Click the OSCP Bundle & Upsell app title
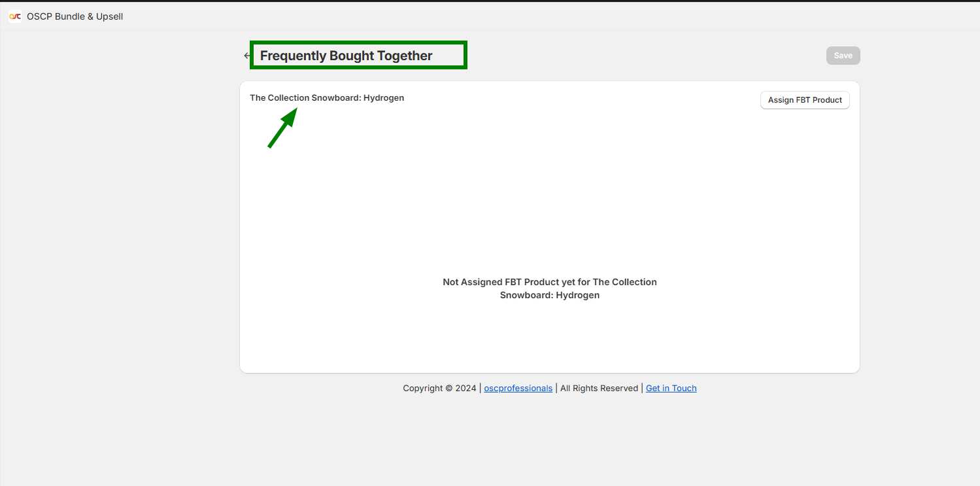Screen dimensions: 980x486 (75, 16)
